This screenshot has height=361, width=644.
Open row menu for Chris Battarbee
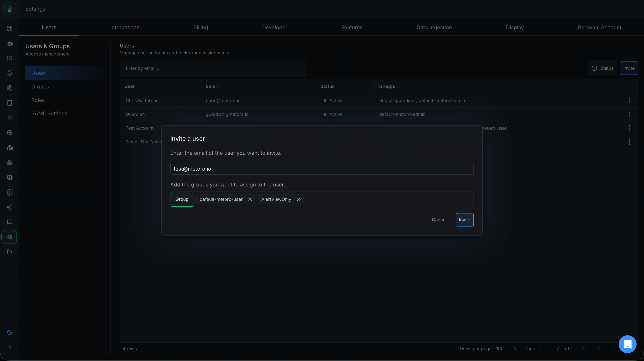(629, 100)
